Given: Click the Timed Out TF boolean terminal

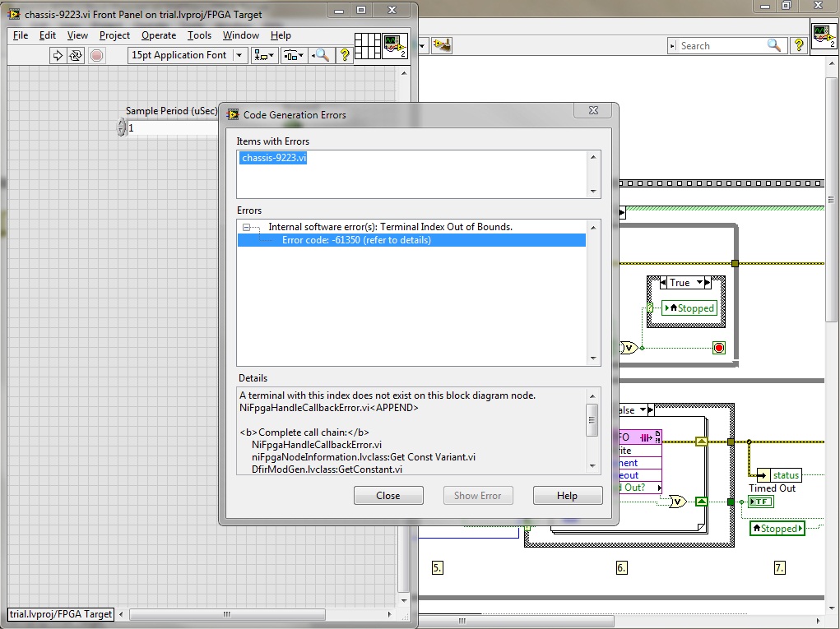Looking at the screenshot, I should click(x=760, y=502).
